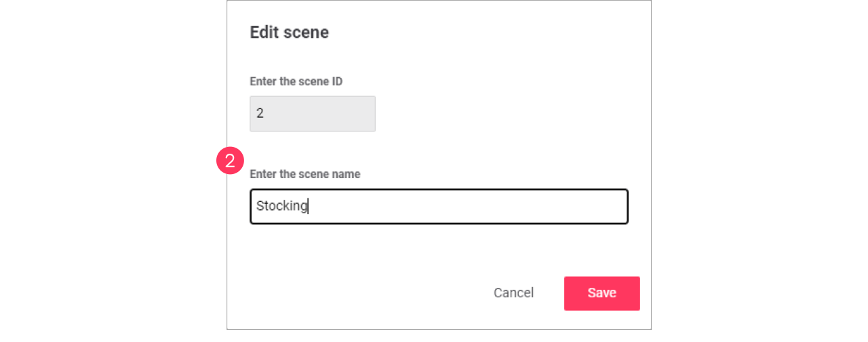868x342 pixels.
Task: Select the numbered circle annotation marker
Action: coord(230,161)
